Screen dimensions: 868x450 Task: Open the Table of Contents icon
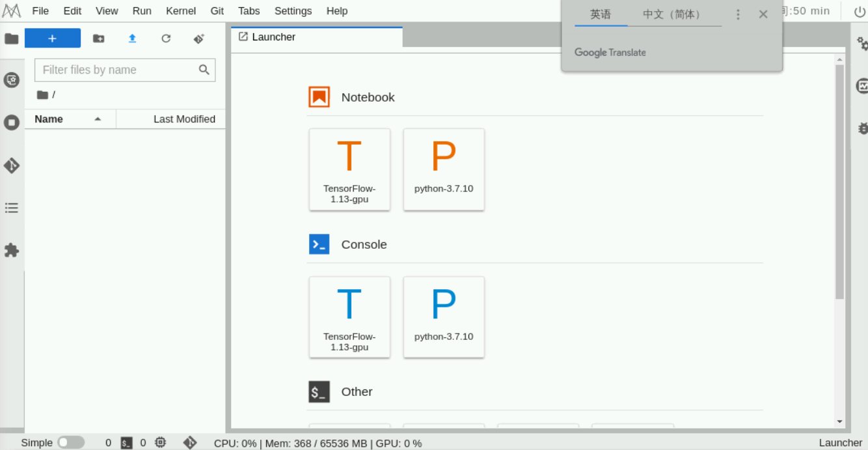pos(12,208)
